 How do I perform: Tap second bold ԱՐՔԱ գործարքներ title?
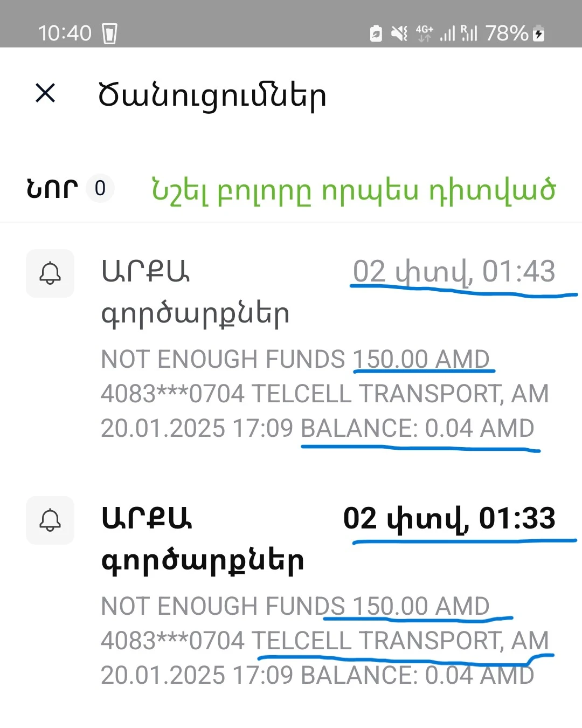click(x=203, y=539)
